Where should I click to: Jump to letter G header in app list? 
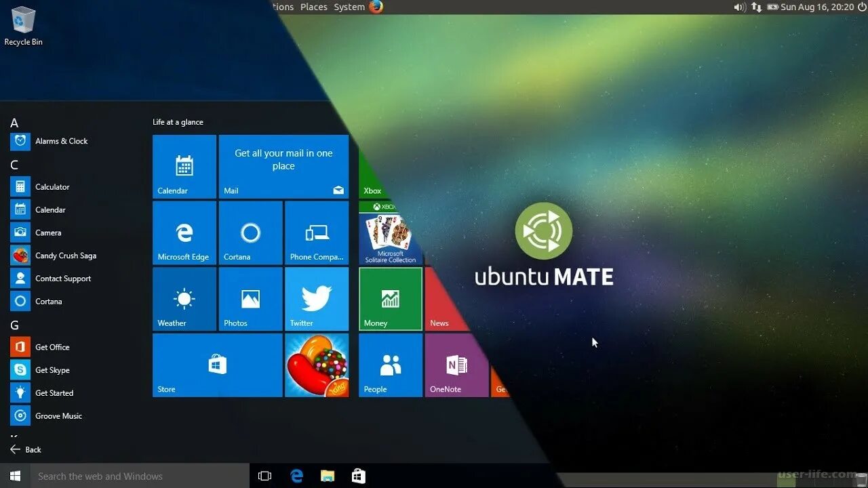[14, 325]
